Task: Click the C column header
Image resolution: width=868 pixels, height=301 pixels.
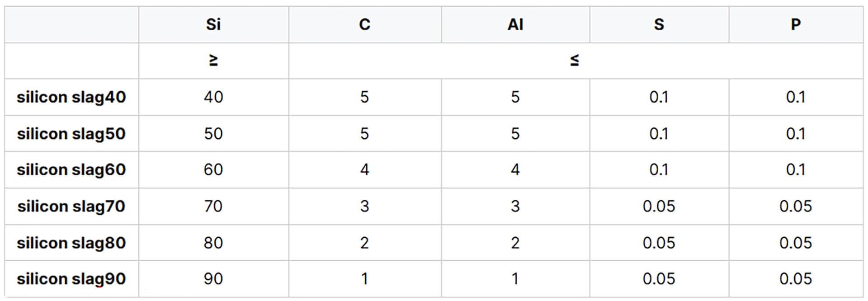Action: 364,24
